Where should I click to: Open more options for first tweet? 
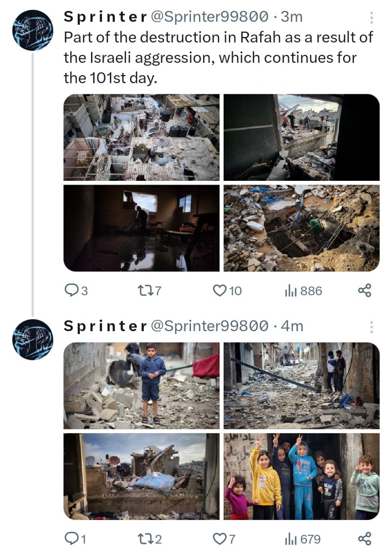(x=371, y=18)
